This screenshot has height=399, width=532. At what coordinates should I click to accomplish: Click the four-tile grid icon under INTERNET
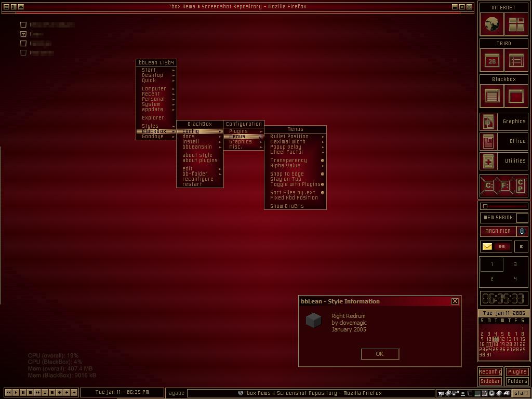point(516,24)
